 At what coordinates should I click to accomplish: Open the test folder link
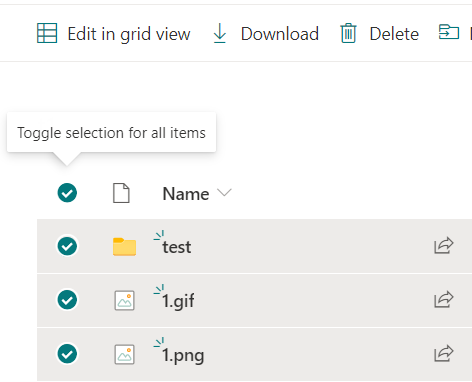[x=177, y=247]
